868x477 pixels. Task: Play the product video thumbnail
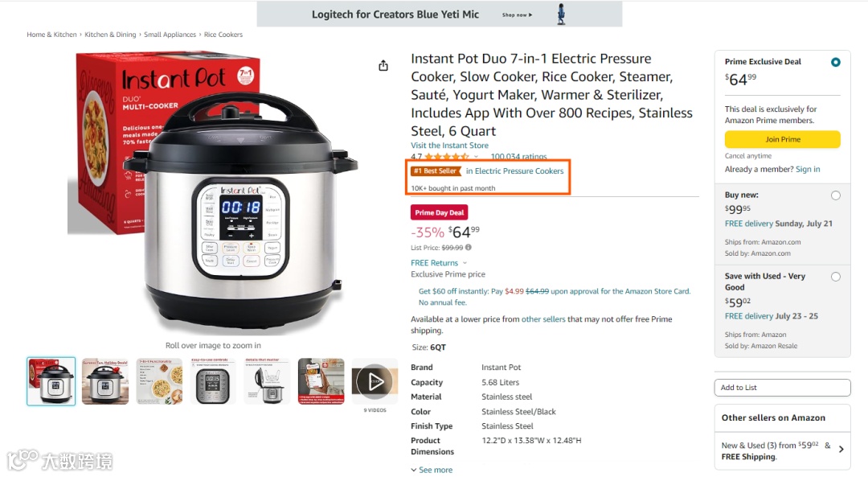375,381
